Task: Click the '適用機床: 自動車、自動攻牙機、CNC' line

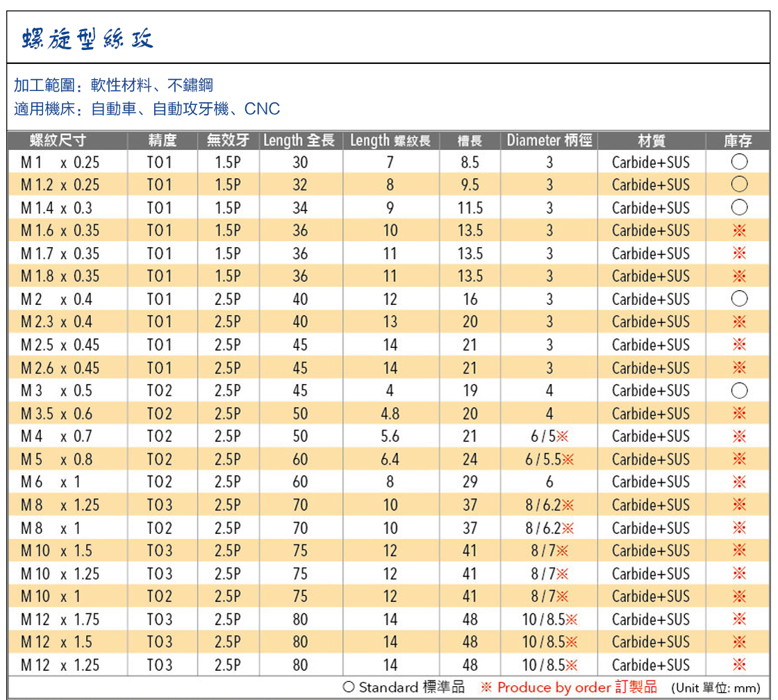Action: (x=147, y=108)
